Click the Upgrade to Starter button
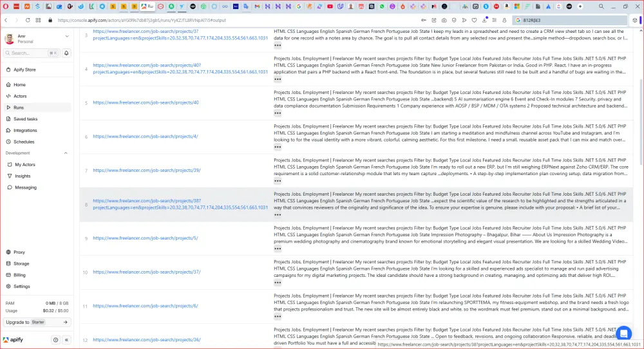 (x=37, y=323)
